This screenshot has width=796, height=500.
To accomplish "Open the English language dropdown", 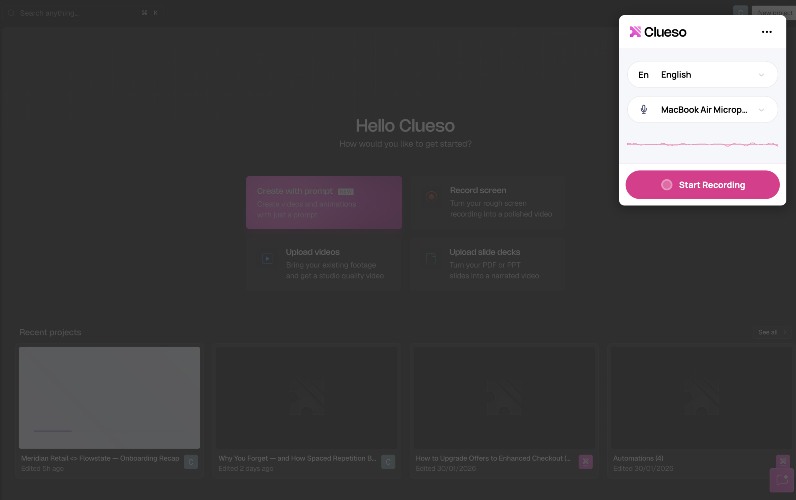I will [x=702, y=75].
